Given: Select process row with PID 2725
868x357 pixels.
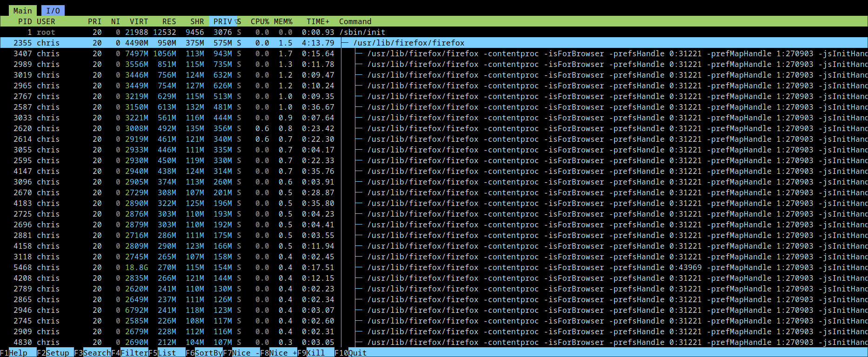Looking at the screenshot, I should pos(434,214).
